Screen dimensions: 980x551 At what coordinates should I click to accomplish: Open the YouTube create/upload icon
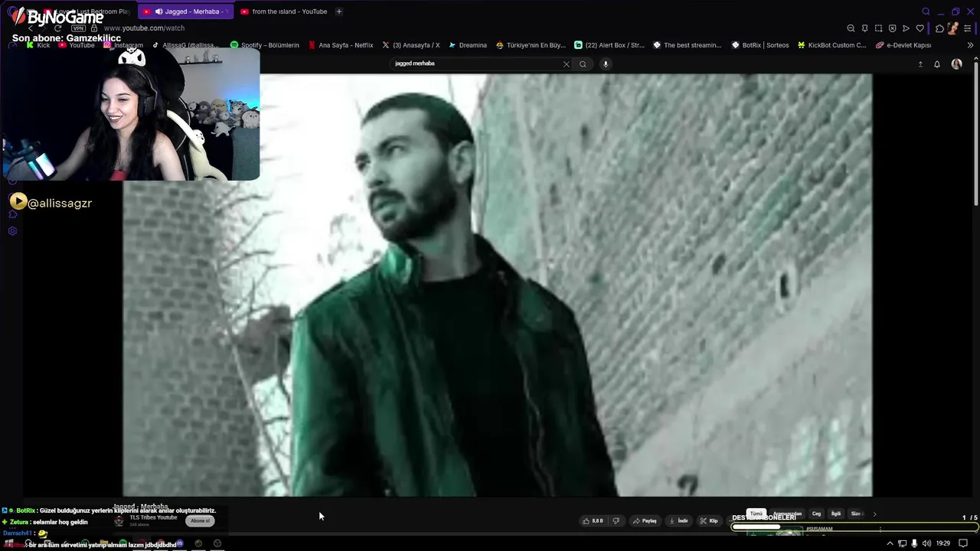920,64
